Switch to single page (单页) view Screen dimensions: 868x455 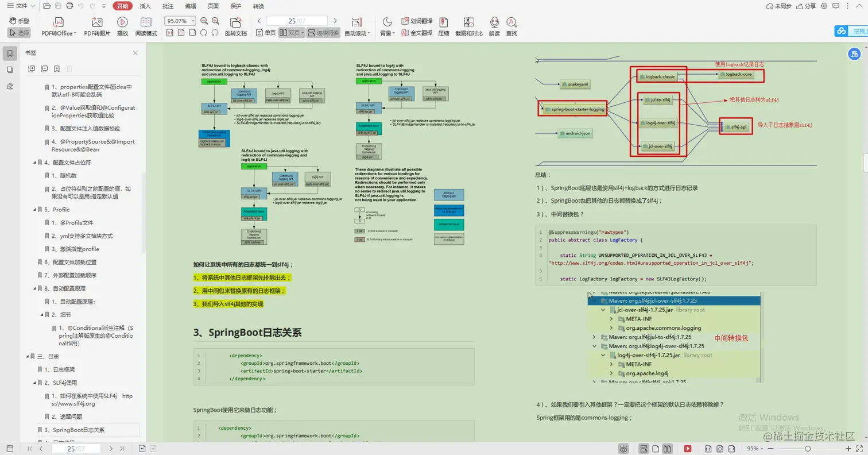point(266,33)
